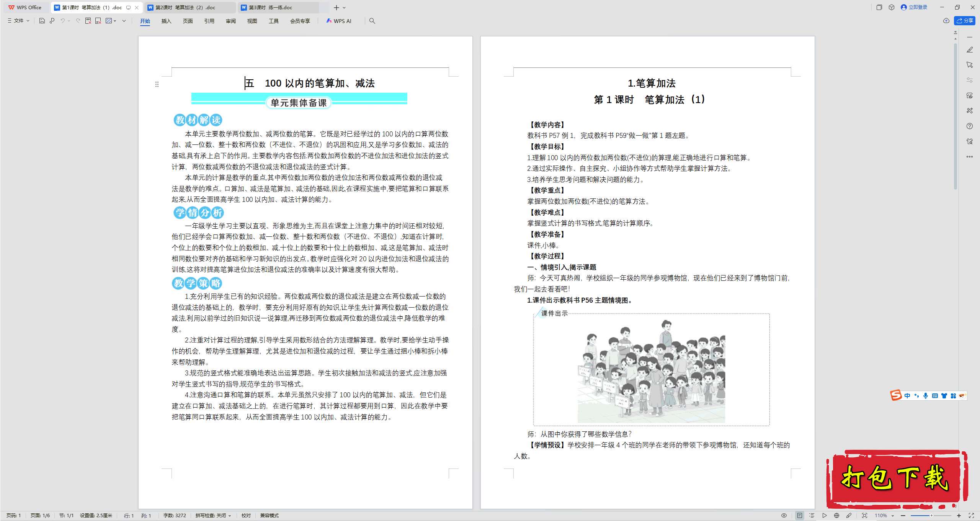Select the 开始 ribbon tab

click(145, 21)
